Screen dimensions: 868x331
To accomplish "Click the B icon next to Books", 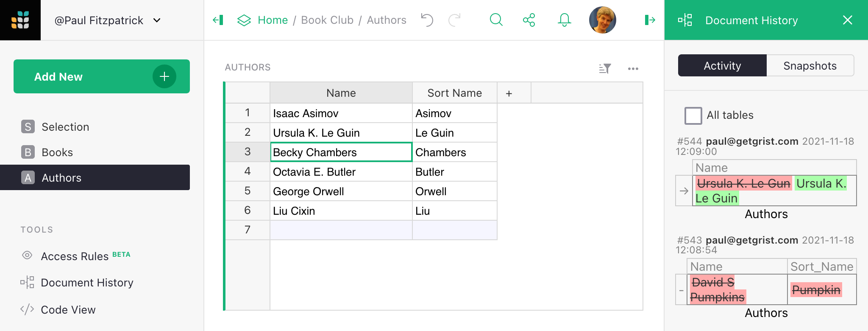I will pos(28,152).
